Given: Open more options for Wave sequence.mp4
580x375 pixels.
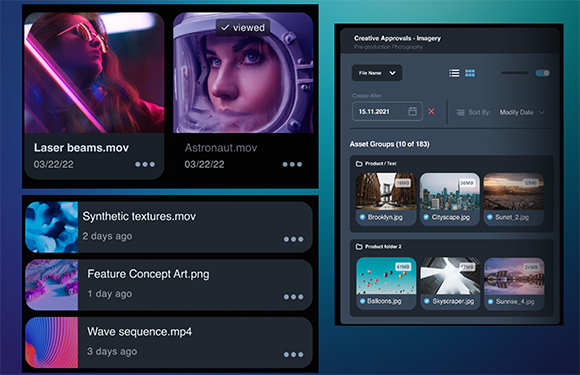Looking at the screenshot, I should [x=293, y=354].
